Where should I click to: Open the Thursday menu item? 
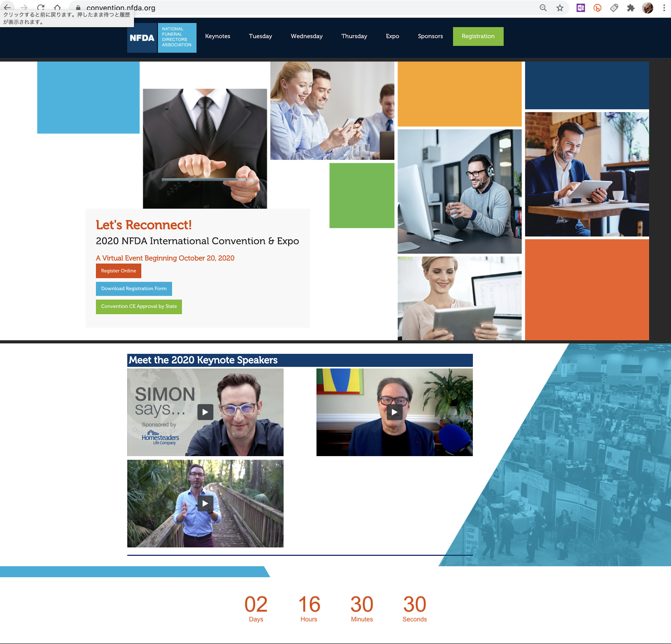354,36
